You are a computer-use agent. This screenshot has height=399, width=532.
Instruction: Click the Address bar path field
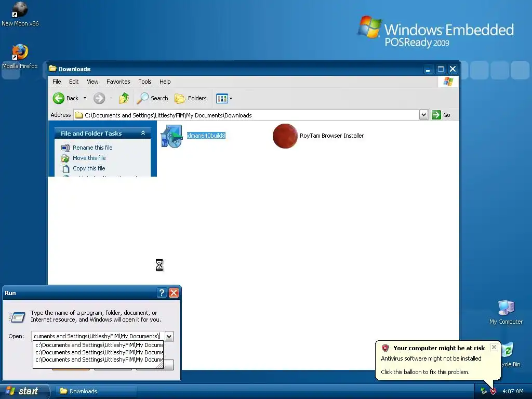click(x=246, y=115)
